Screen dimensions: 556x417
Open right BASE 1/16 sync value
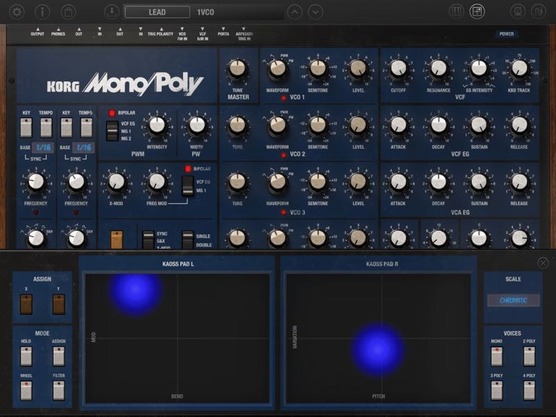coord(84,148)
